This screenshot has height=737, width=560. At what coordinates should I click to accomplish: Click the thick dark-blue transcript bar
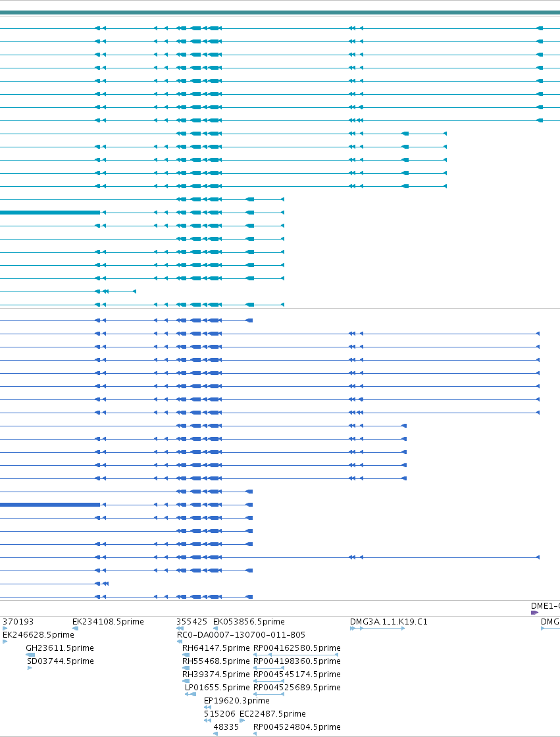coord(50,505)
